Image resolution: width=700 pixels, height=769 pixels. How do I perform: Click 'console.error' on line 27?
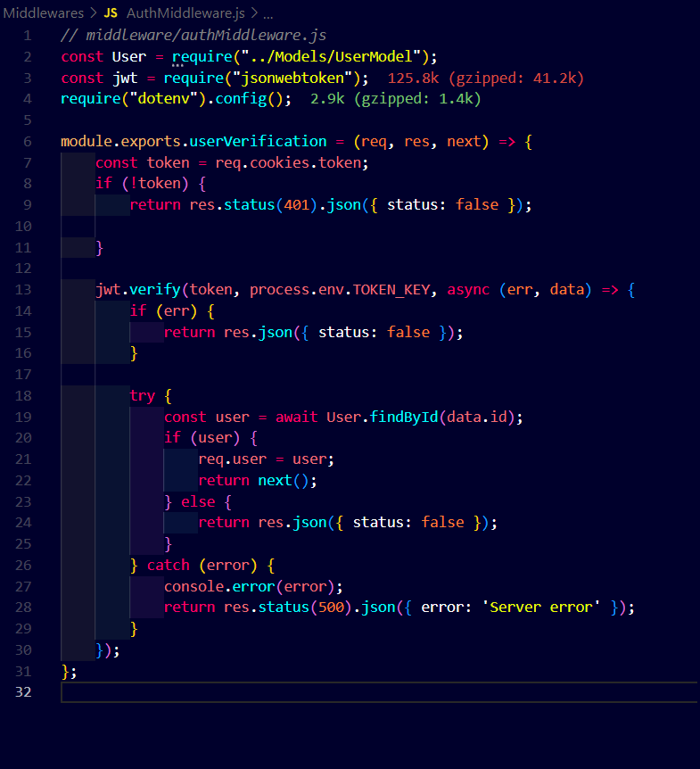pos(219,586)
